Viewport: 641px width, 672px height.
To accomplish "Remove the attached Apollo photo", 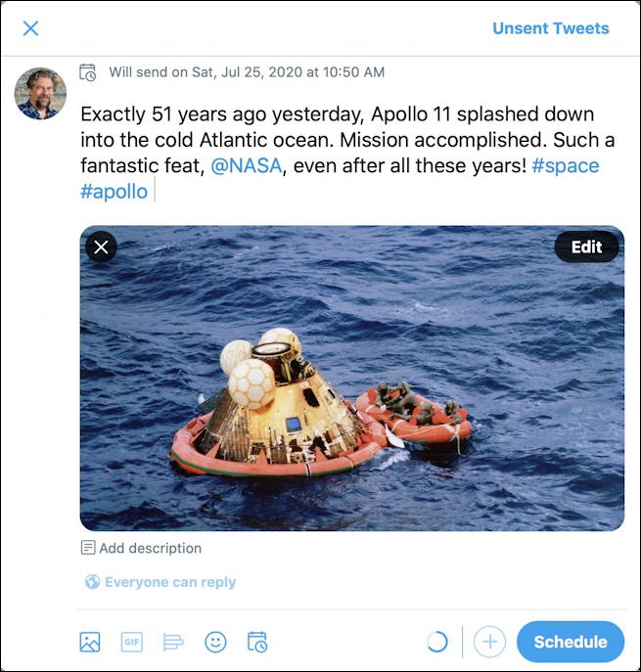I will coord(102,246).
